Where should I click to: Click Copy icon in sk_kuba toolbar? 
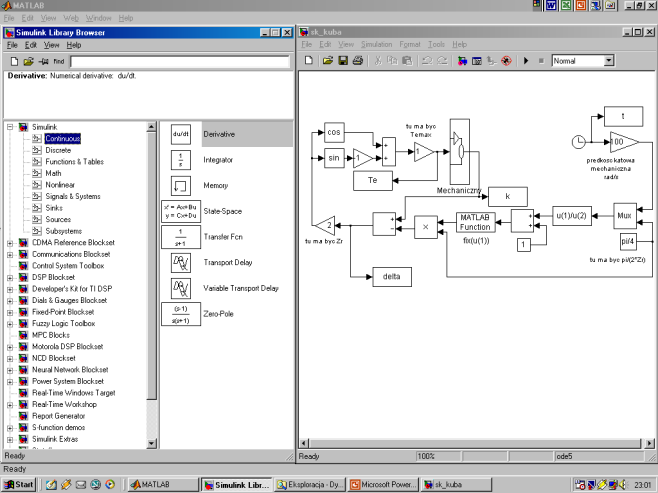point(392,60)
